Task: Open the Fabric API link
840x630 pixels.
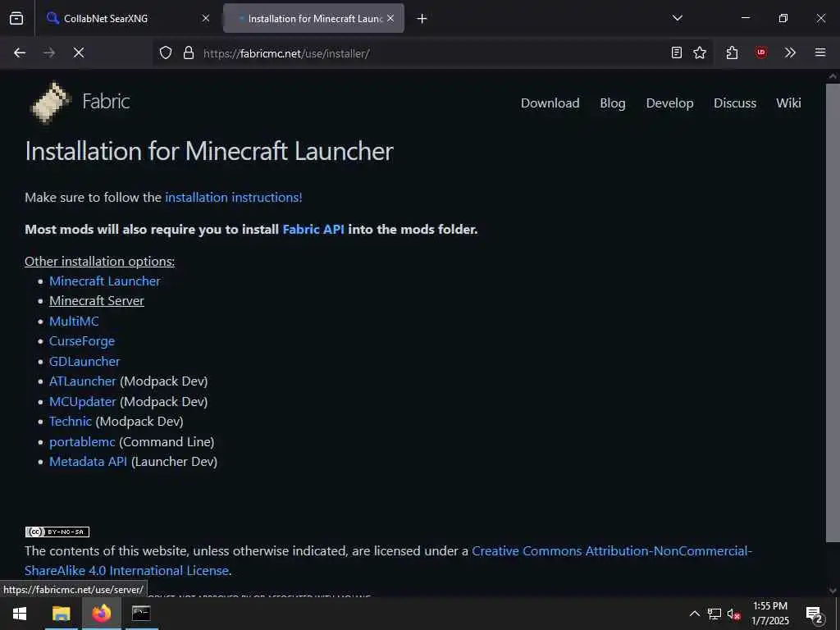Action: tap(313, 230)
